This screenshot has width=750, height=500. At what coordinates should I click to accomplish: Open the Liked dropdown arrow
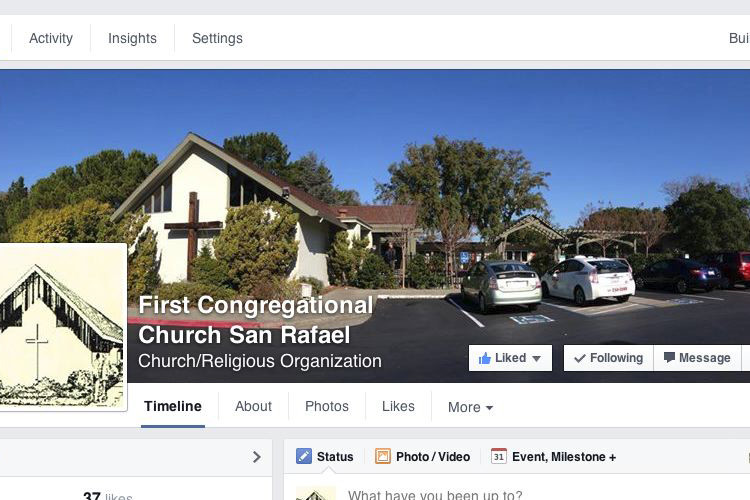[536, 358]
